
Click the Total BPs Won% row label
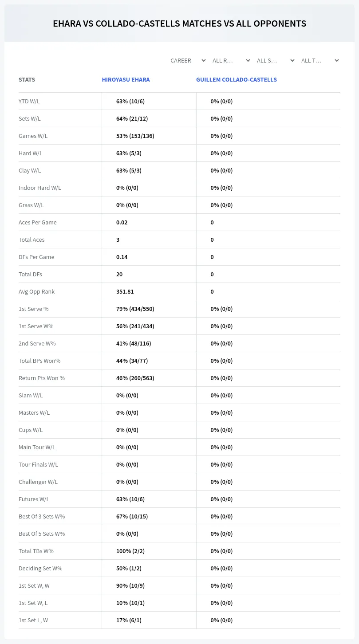39,361
